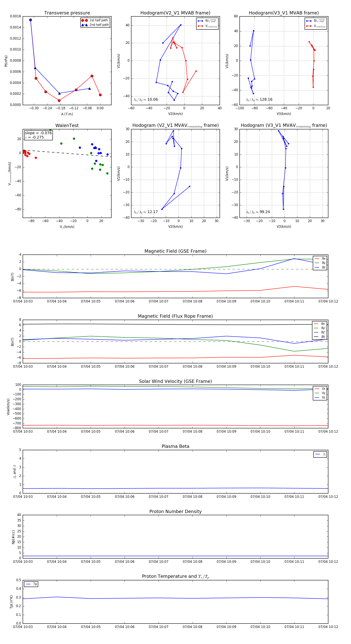Click the "Solar Wind Velocity (GSE Frame)" title

(x=175, y=382)
